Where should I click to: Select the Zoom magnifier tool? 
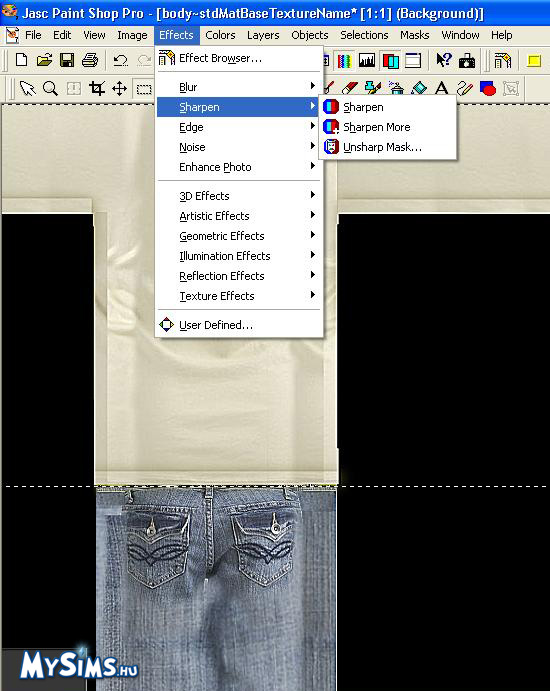(51, 89)
